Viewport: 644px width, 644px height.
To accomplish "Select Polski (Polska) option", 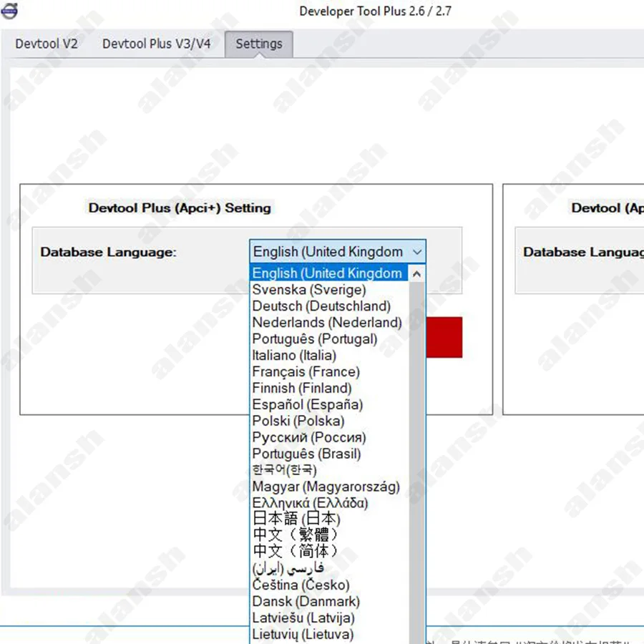I will (x=328, y=421).
